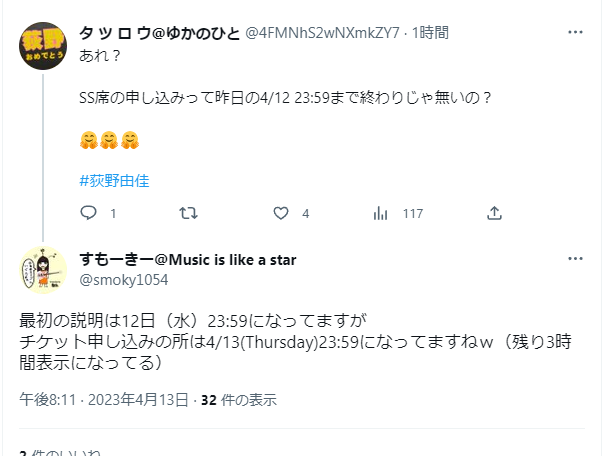This screenshot has height=456, width=606.
Task: Click the 1時間 timestamp of first tweet
Action: click(430, 33)
